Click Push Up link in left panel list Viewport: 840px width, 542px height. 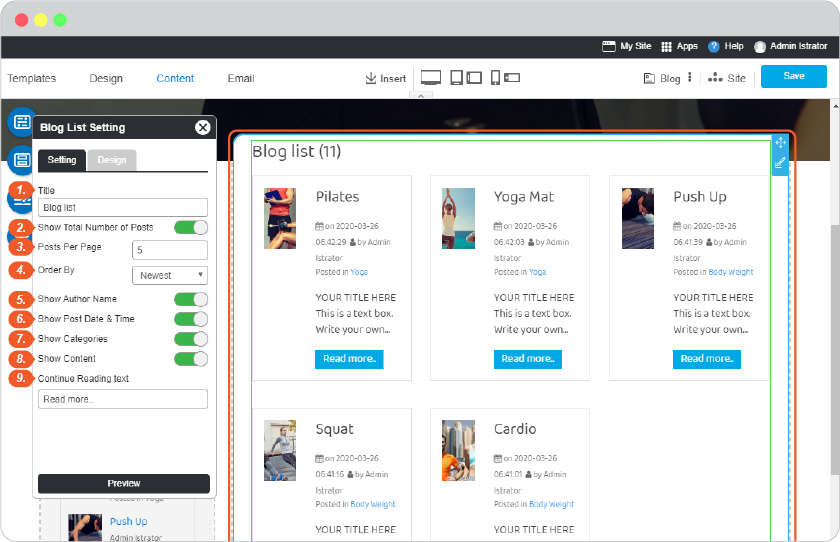[x=129, y=521]
